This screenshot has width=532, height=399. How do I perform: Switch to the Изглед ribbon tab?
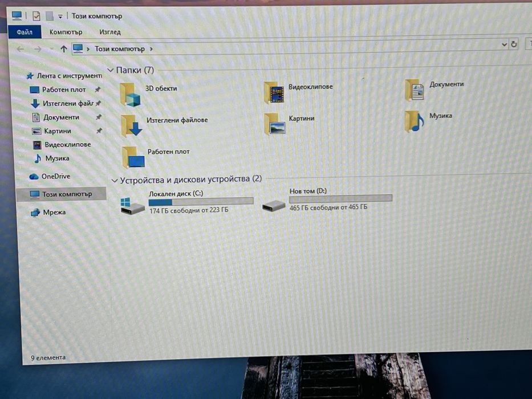click(110, 32)
